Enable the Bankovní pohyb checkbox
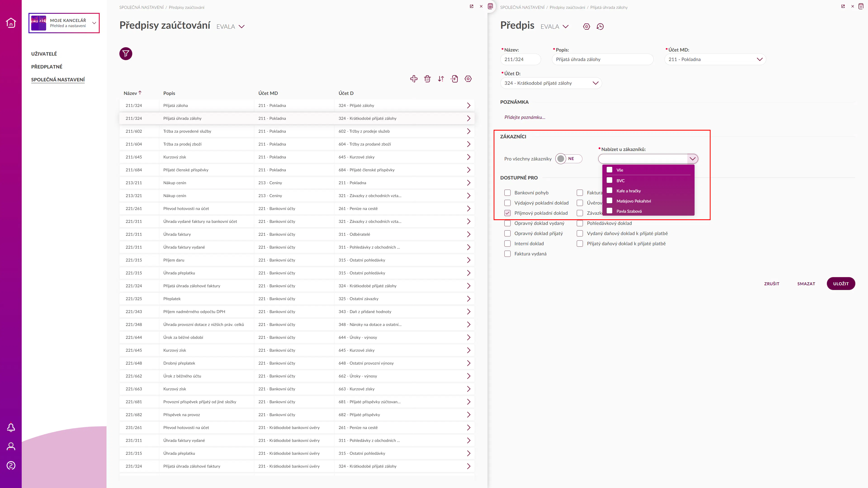The image size is (868, 488). [507, 193]
